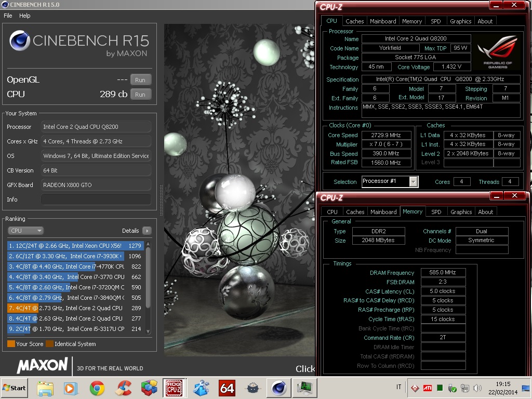
Task: Open the blue tools utility taskbar icon
Action: [x=201, y=388]
